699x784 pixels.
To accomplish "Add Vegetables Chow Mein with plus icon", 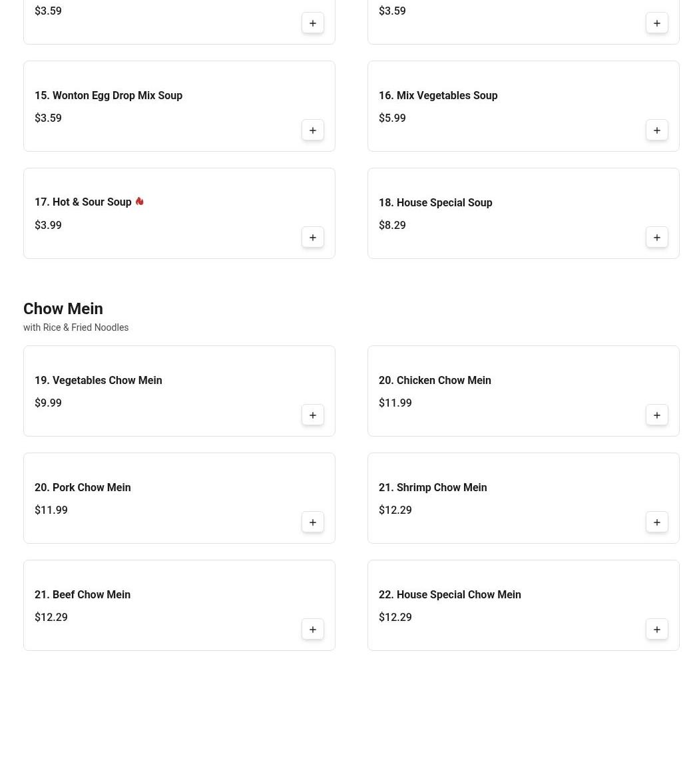I will coord(313,415).
